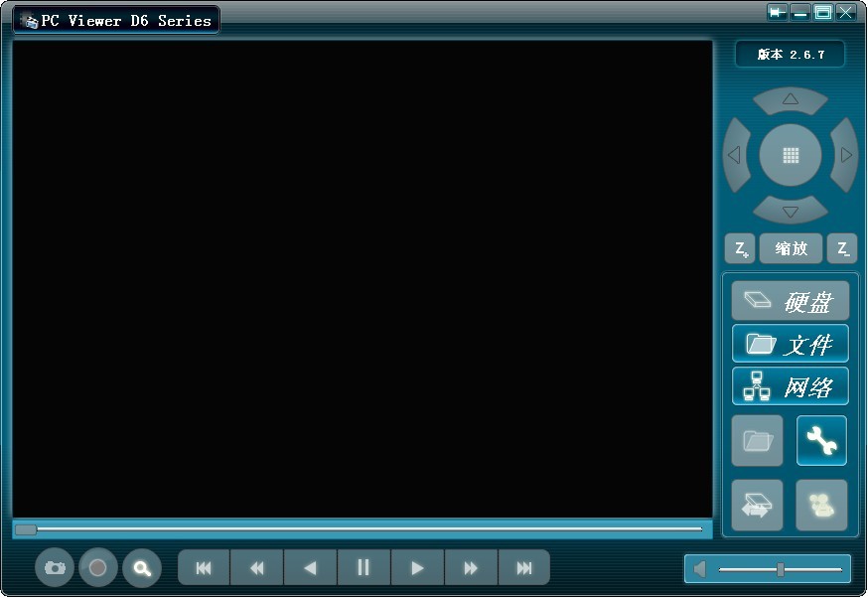Pause the video playback

(363, 567)
